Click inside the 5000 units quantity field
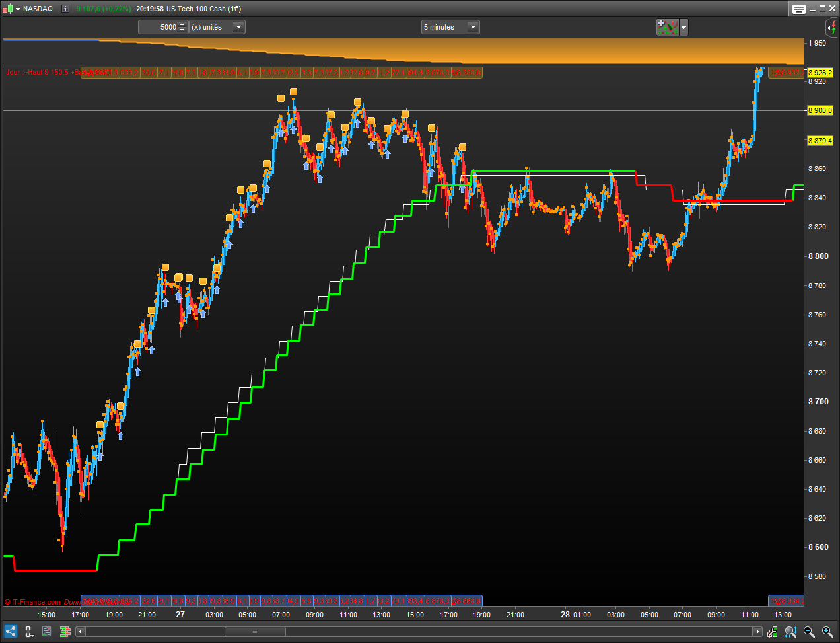 pos(158,27)
